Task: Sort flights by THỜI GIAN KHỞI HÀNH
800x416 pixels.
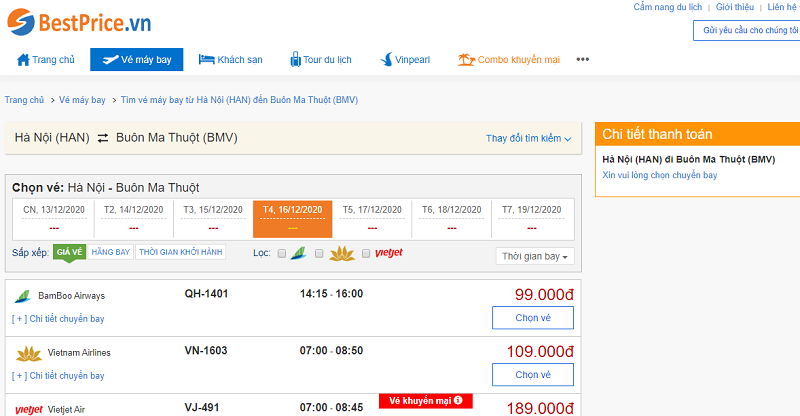Action: coord(181,252)
